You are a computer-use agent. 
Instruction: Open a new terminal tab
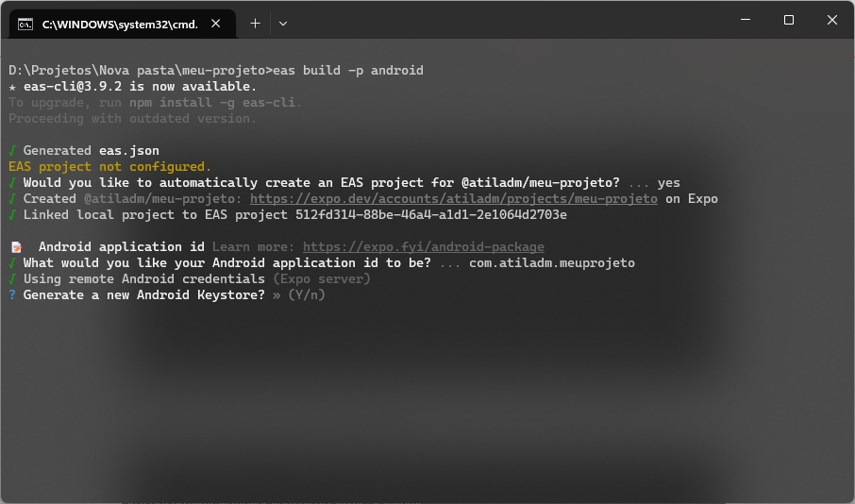[255, 24]
